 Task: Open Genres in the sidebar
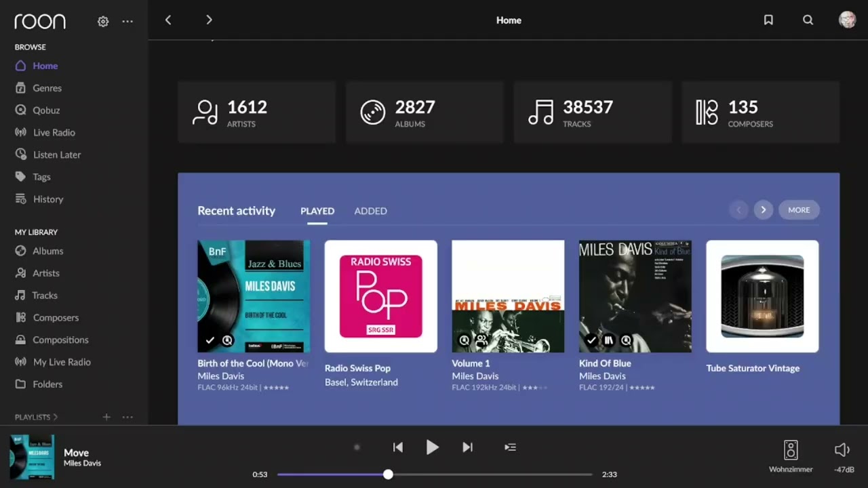[39, 88]
